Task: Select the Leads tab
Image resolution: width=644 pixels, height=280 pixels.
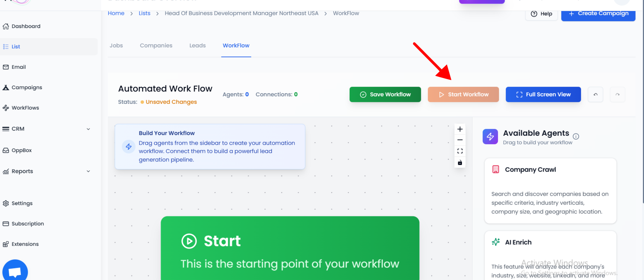Action: (x=197, y=46)
